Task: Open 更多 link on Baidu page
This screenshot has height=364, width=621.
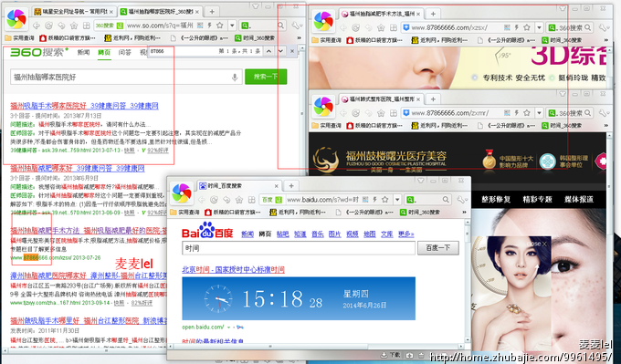Action: point(406,234)
